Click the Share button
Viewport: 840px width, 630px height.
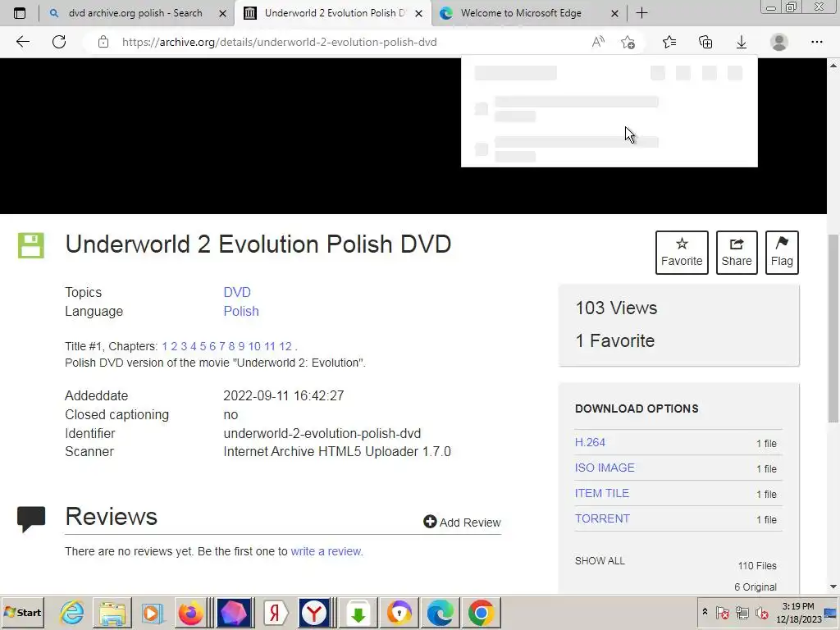[737, 253]
